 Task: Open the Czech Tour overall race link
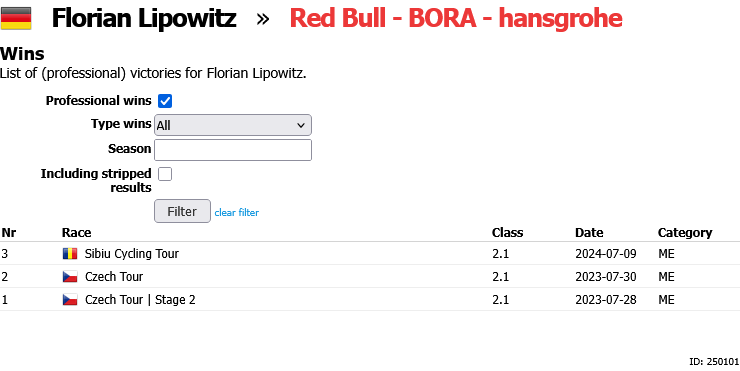tap(114, 277)
